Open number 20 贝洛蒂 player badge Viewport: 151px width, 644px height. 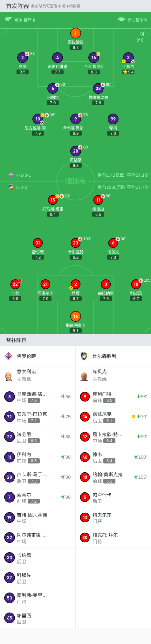(x=75, y=151)
